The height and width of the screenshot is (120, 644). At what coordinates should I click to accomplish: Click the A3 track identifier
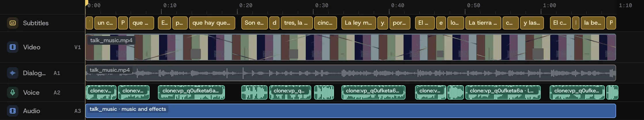pos(78,111)
